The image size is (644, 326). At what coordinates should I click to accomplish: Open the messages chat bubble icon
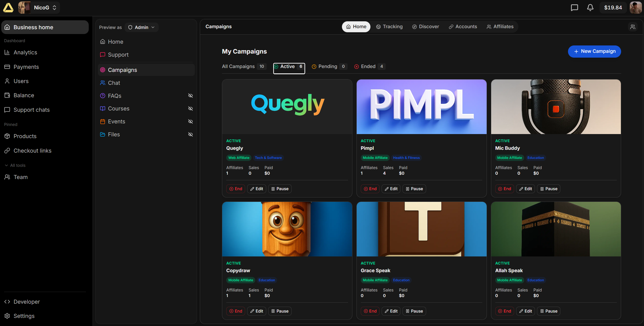click(x=574, y=8)
